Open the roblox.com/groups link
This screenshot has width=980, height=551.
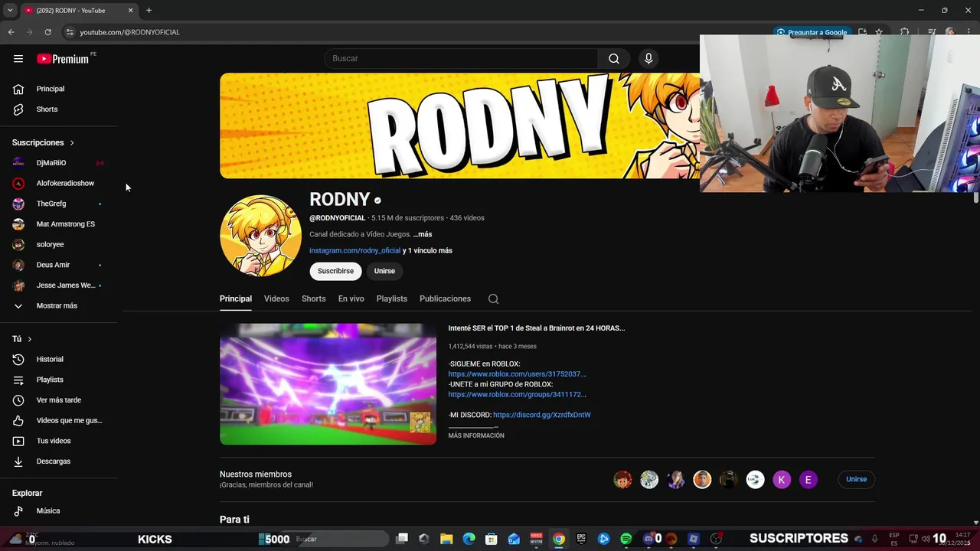(517, 394)
